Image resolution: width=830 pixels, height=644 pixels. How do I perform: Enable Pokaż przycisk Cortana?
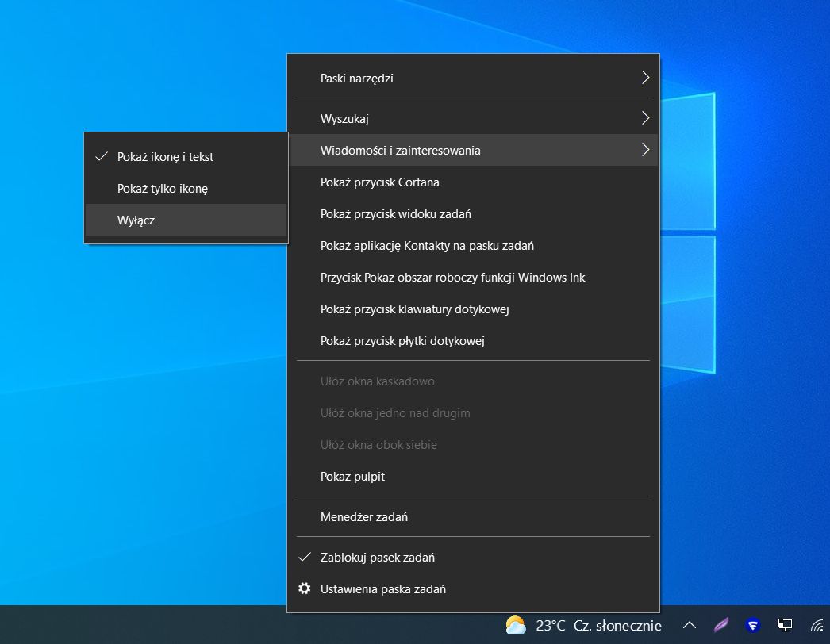pyautogui.click(x=380, y=182)
